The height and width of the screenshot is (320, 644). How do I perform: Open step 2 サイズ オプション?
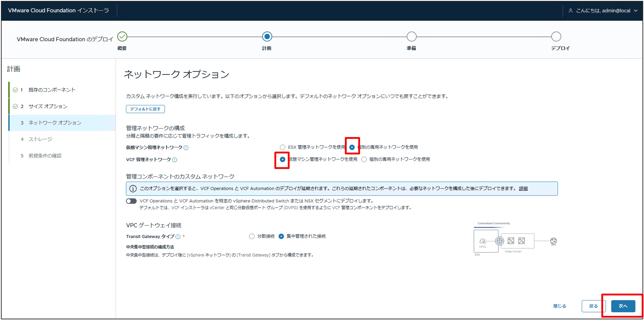pos(62,106)
